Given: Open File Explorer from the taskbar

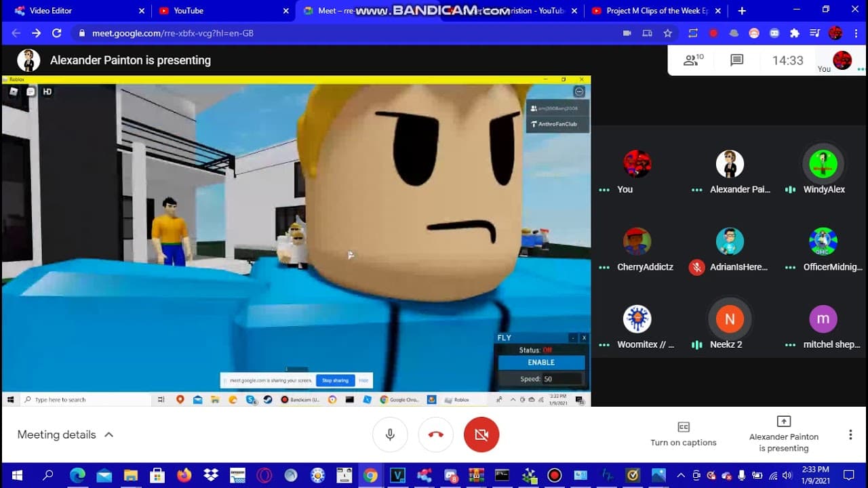Looking at the screenshot, I should click(130, 475).
